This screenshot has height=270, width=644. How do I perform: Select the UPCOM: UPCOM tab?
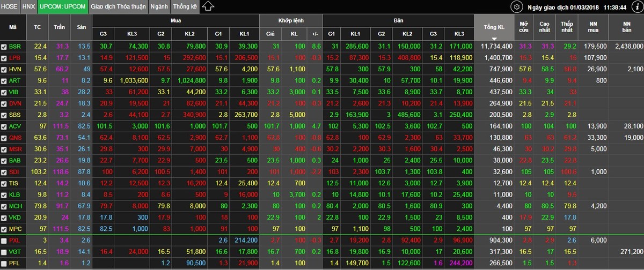62,7
